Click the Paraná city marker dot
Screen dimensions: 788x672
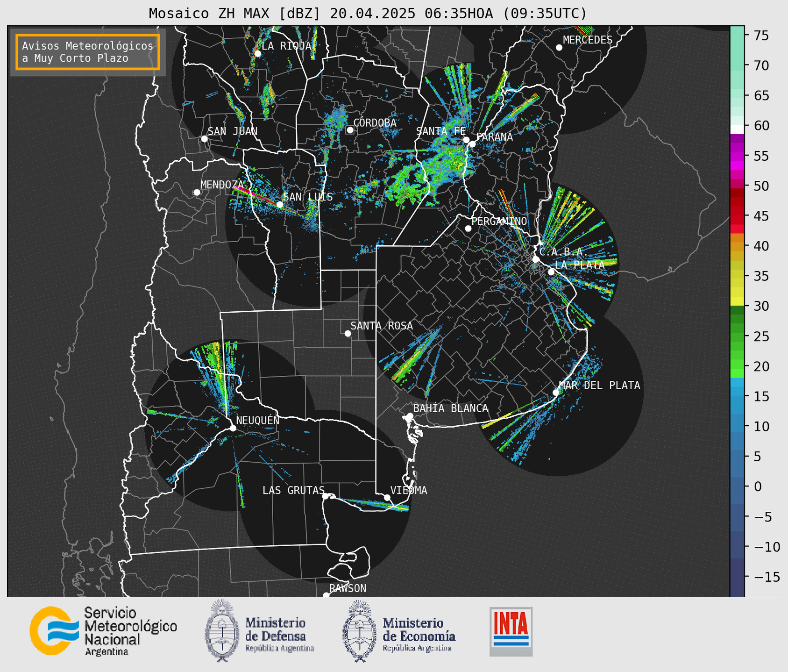click(x=472, y=144)
